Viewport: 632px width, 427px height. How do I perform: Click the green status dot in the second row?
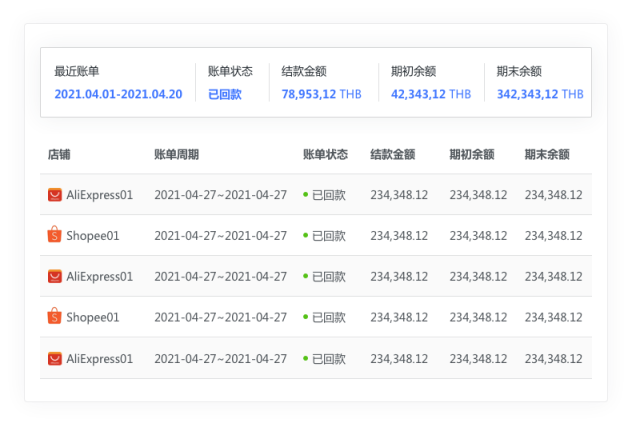pos(305,236)
